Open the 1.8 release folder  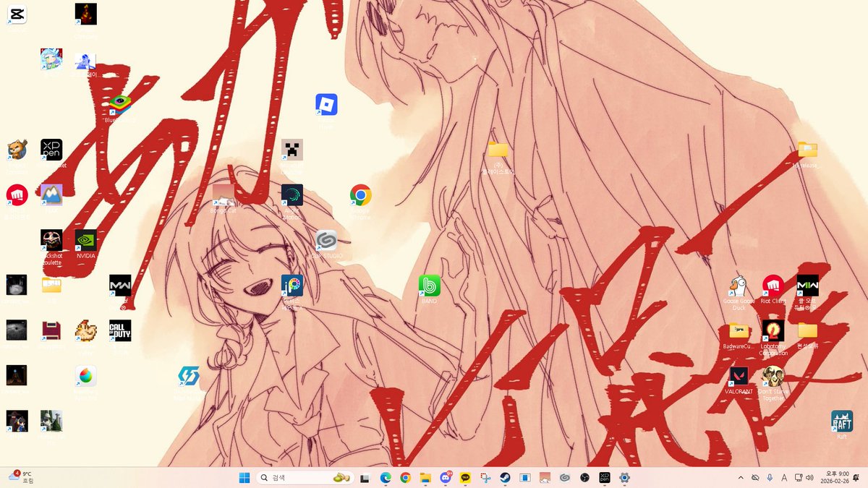(x=807, y=150)
